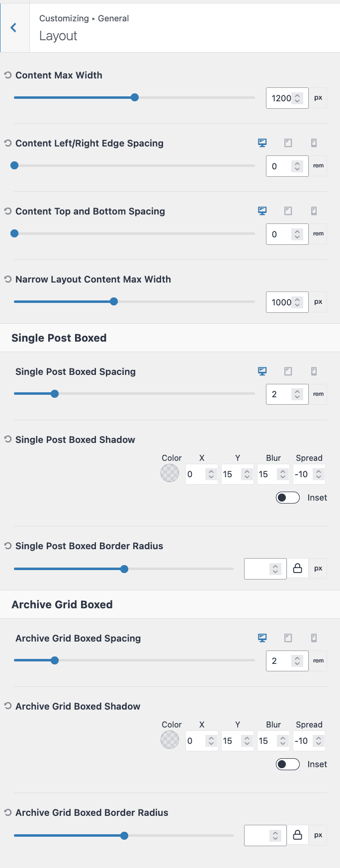
Task: Go back using the left arrow
Action: (13, 27)
